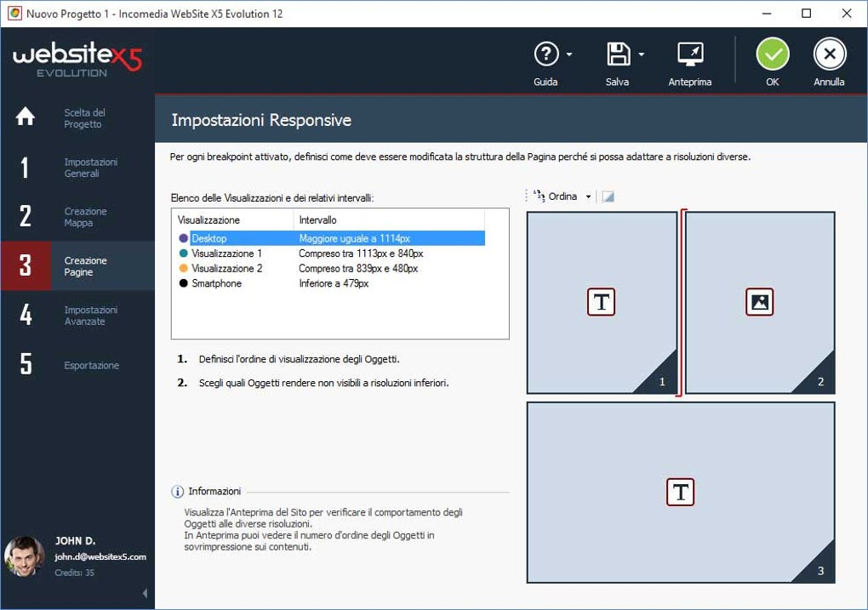Select text object cell number 1

[x=602, y=303]
